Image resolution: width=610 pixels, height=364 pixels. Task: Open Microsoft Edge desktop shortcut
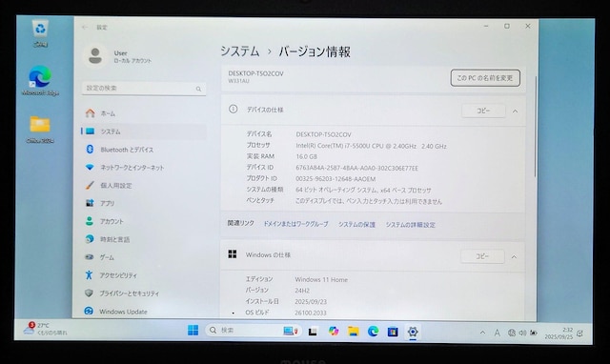[40, 81]
